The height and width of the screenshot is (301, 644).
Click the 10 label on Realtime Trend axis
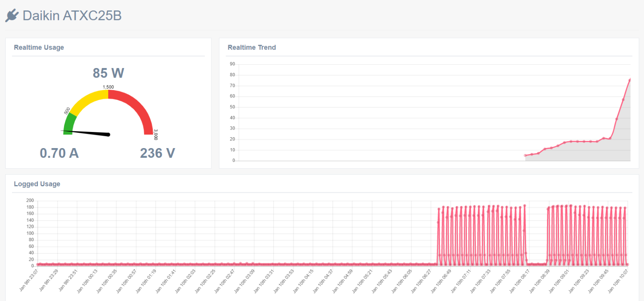tap(232, 150)
